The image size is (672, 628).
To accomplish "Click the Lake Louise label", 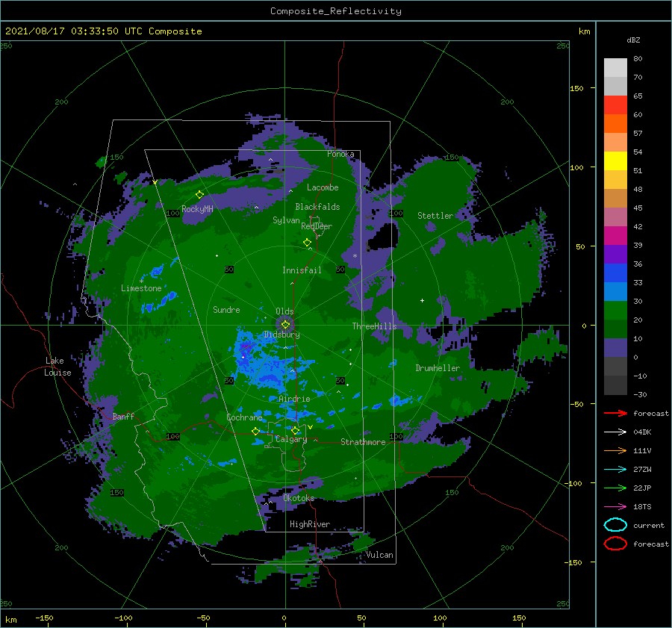I will point(57,367).
